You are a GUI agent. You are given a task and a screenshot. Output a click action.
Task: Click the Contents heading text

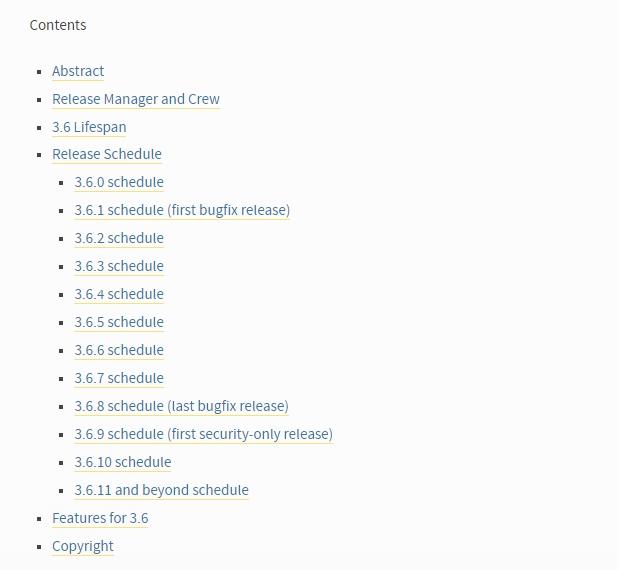pyautogui.click(x=58, y=25)
